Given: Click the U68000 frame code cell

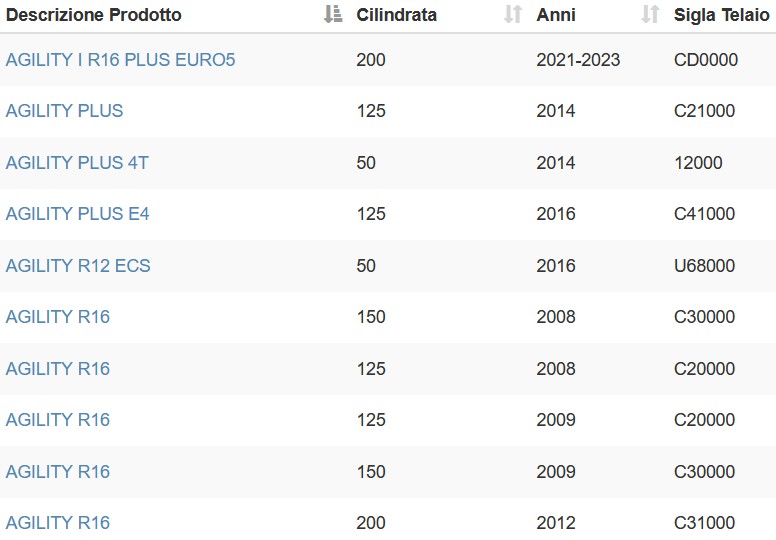Looking at the screenshot, I should pos(704,266).
